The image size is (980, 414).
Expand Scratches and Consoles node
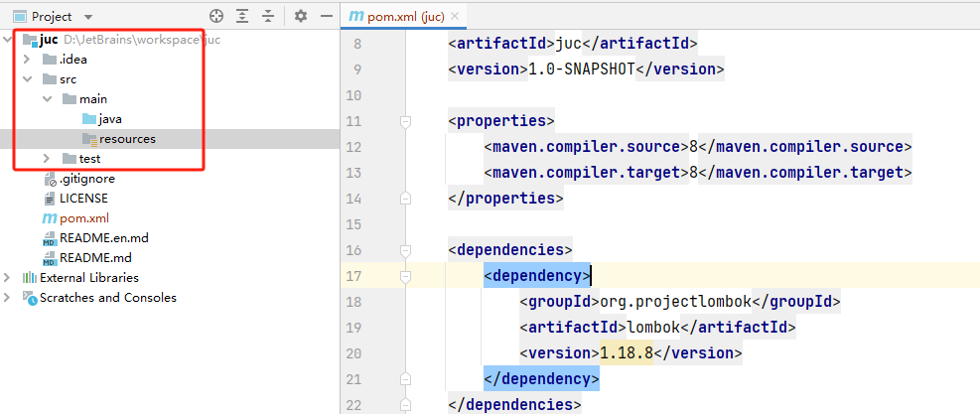[7, 298]
